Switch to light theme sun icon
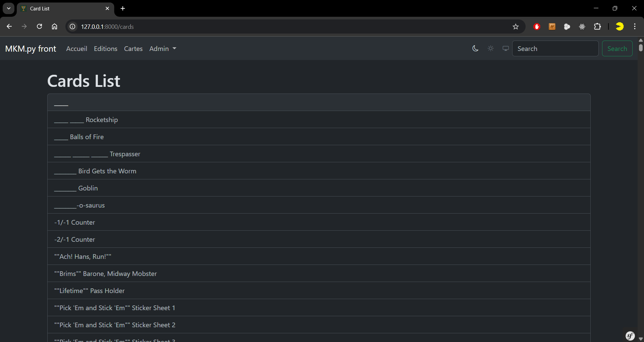Screen dimensions: 644x342 491,49
